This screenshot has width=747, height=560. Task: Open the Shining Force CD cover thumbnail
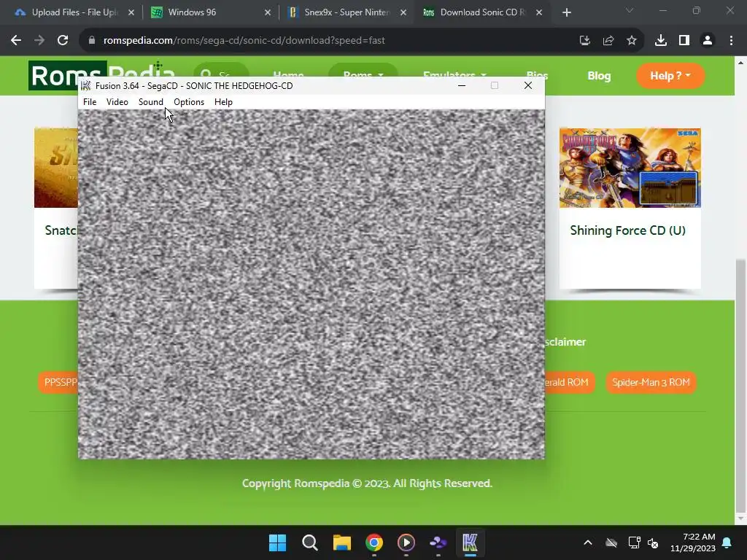coord(630,168)
